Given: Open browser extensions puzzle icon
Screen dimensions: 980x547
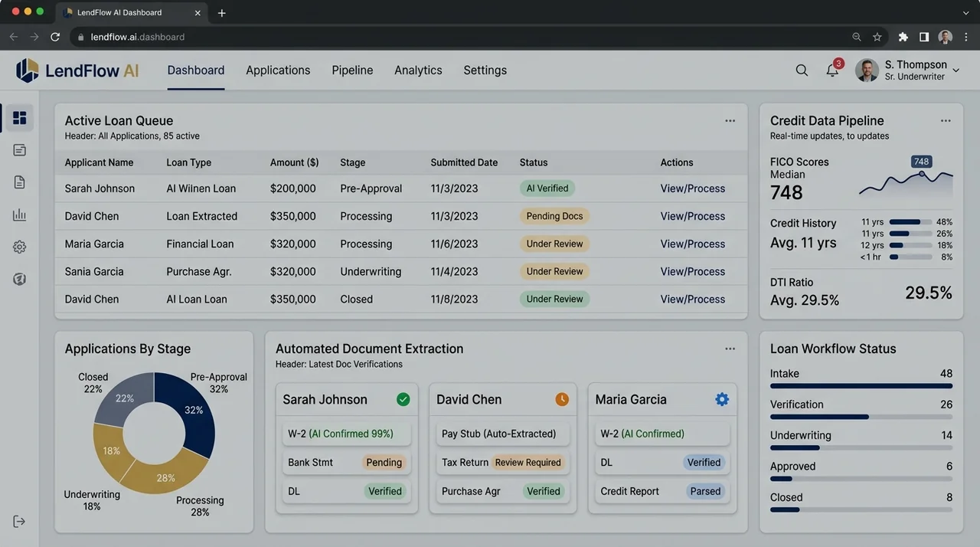Looking at the screenshot, I should [x=903, y=37].
